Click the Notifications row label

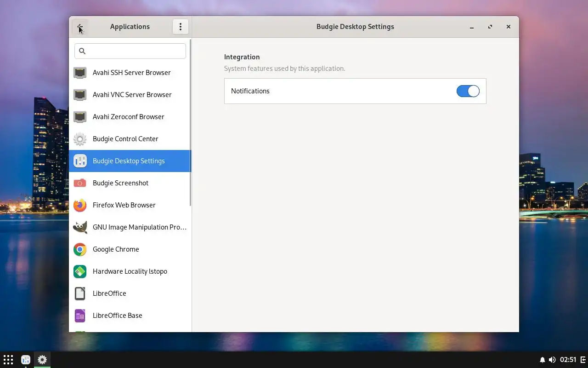tap(250, 91)
